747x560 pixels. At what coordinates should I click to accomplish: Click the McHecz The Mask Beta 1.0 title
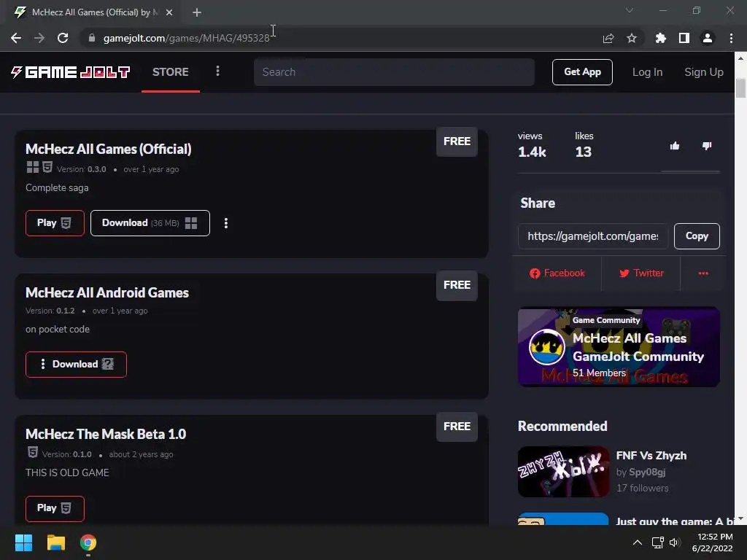coord(106,435)
